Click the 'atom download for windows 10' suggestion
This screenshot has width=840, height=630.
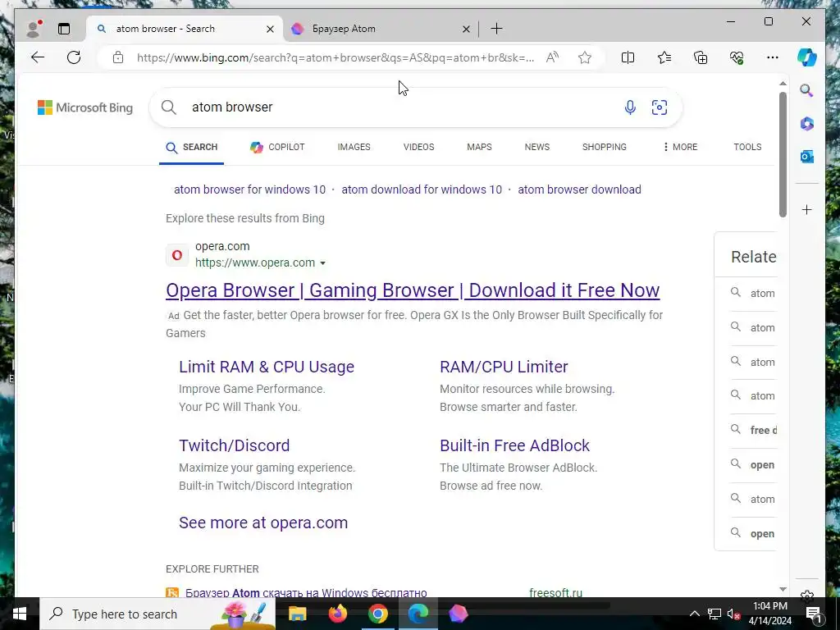click(422, 189)
